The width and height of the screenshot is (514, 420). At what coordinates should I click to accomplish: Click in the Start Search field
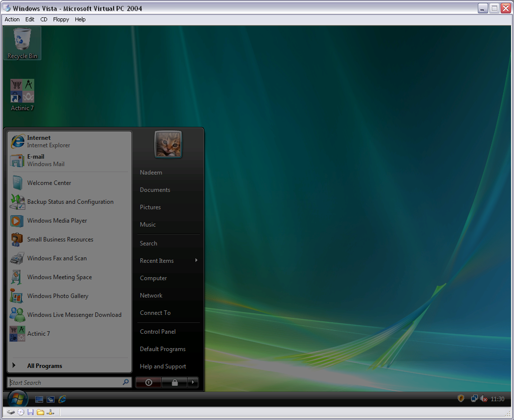click(x=69, y=382)
